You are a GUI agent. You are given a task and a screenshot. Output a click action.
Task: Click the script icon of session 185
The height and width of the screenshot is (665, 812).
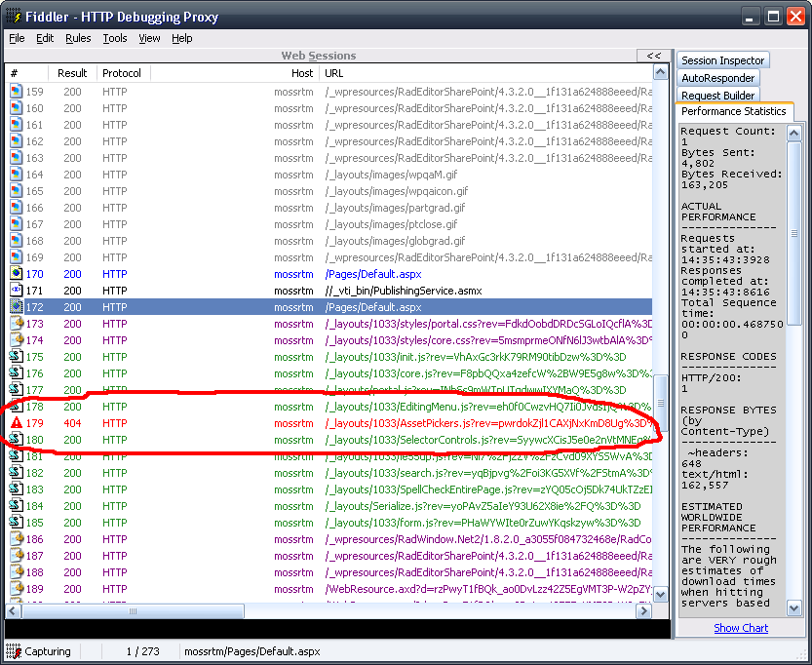click(17, 523)
